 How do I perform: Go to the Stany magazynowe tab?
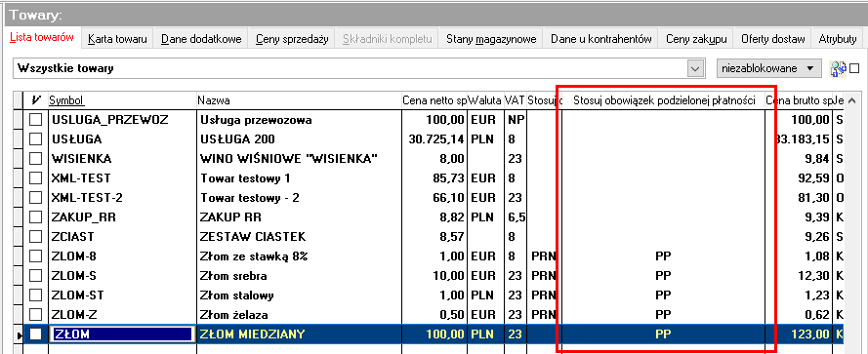pyautogui.click(x=491, y=39)
